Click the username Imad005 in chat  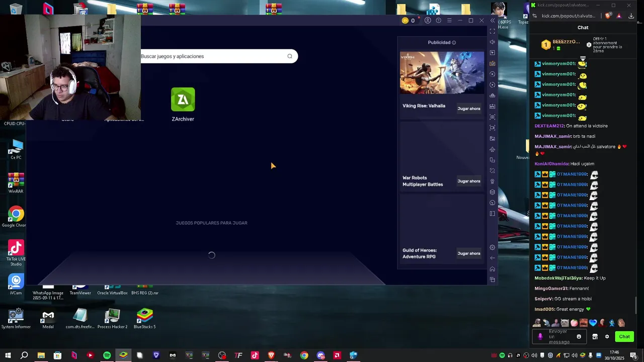point(544,309)
